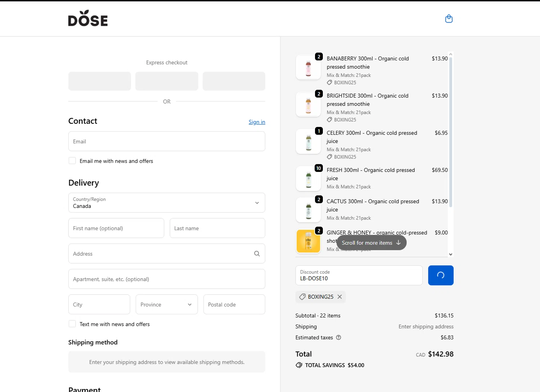Click the DOSE logo

tap(88, 18)
